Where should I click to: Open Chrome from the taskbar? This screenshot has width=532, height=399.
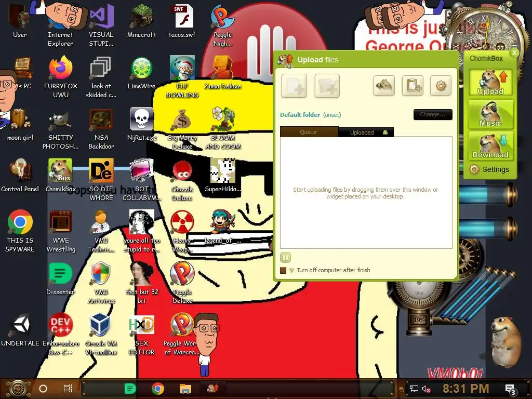pyautogui.click(x=158, y=389)
